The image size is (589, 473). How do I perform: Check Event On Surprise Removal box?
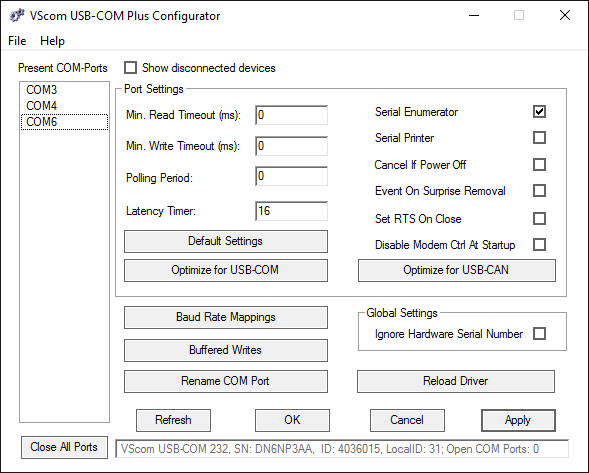[539, 190]
